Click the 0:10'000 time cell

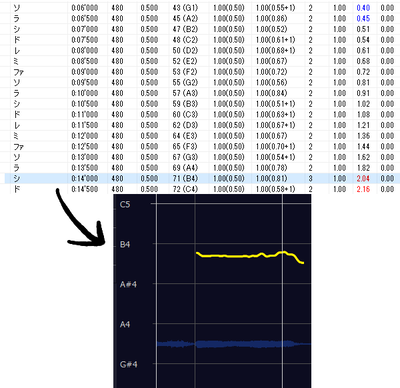(x=85, y=93)
